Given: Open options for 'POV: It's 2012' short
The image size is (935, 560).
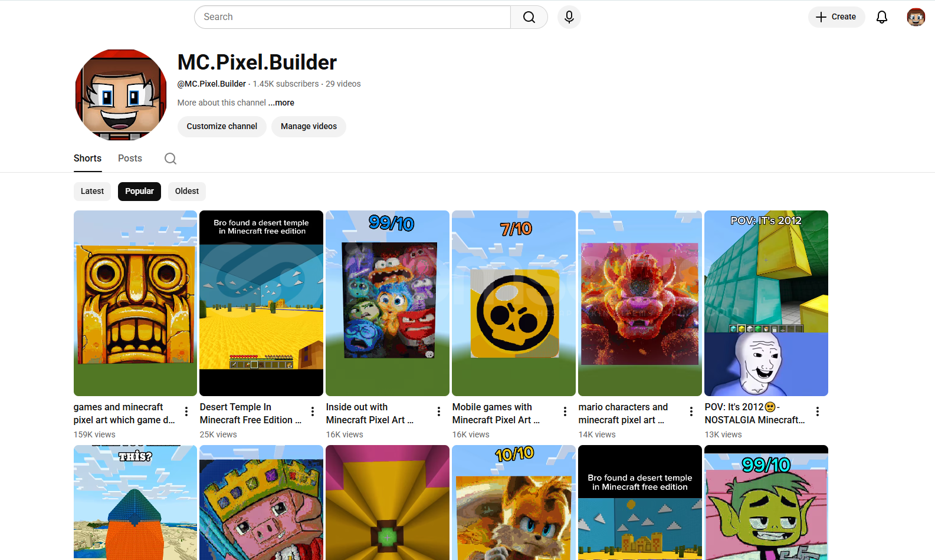Looking at the screenshot, I should pos(818,411).
